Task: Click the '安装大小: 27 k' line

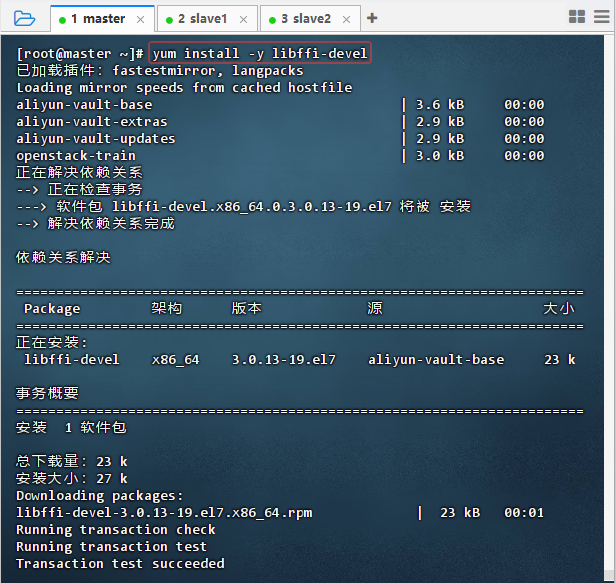Action: [x=72, y=478]
